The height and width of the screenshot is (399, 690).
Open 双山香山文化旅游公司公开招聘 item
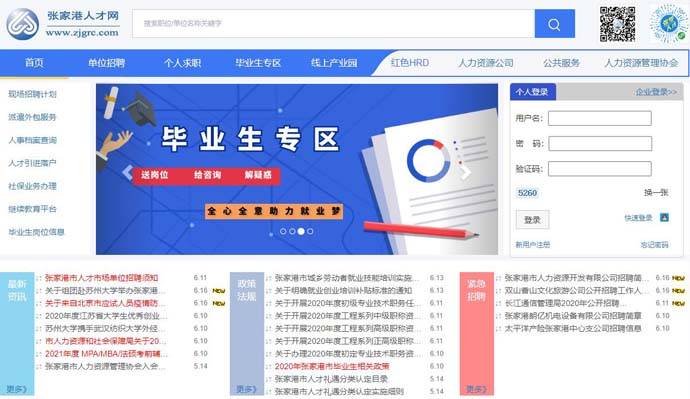point(576,290)
